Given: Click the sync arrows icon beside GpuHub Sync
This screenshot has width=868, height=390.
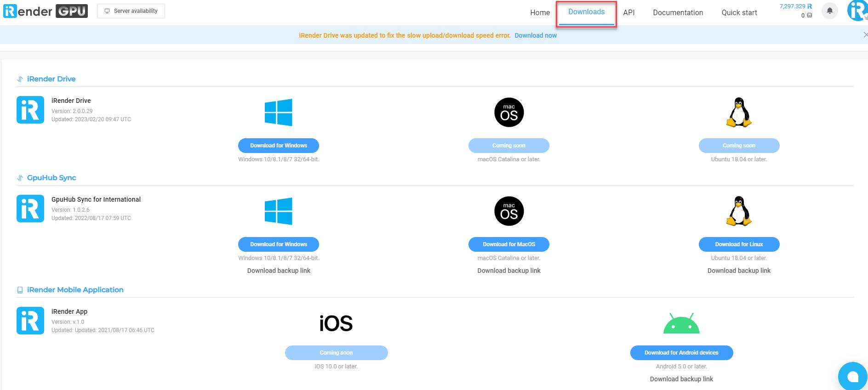Looking at the screenshot, I should (x=20, y=178).
